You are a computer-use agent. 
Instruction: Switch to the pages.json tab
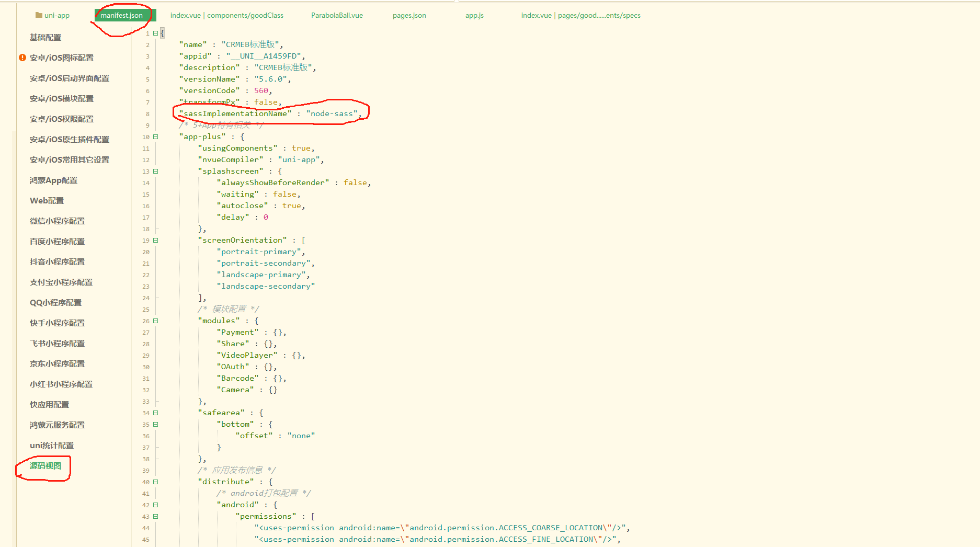click(409, 15)
